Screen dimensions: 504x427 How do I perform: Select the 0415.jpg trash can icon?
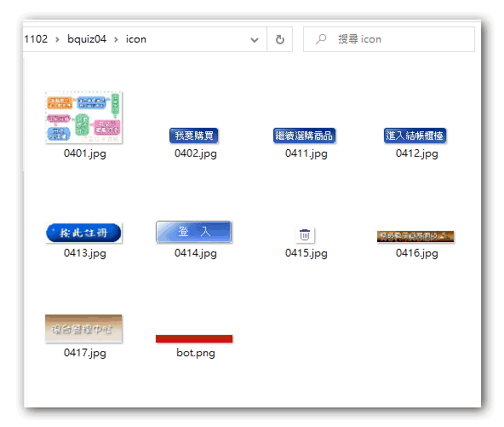click(305, 235)
